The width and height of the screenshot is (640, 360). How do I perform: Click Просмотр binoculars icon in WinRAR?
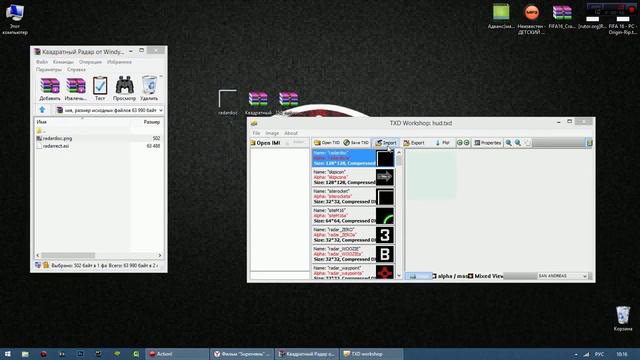pyautogui.click(x=124, y=89)
